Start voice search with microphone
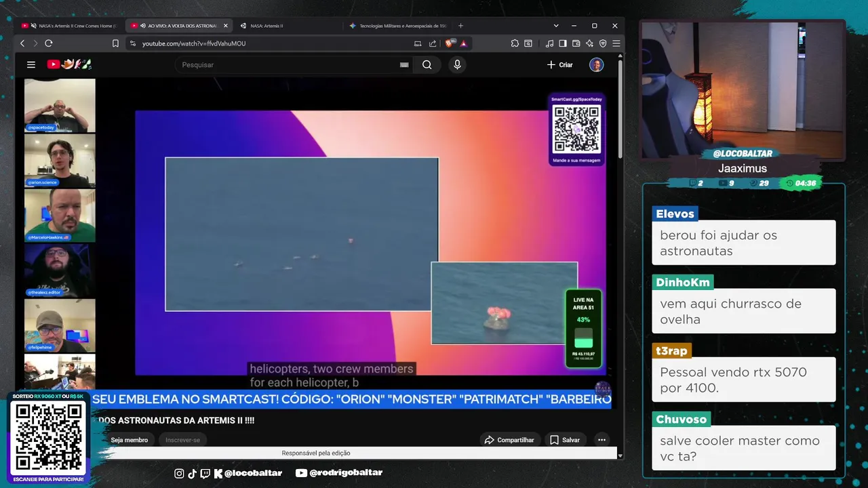The height and width of the screenshot is (488, 868). tap(457, 65)
